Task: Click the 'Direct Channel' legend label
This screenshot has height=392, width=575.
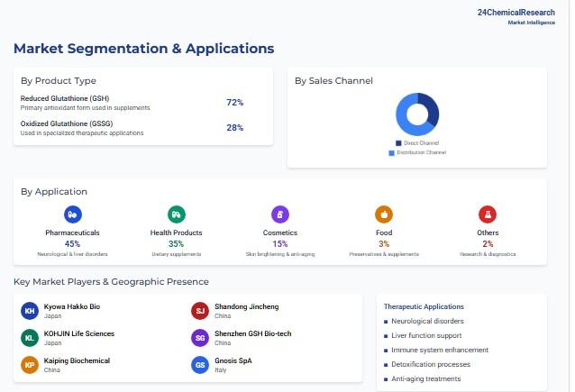Action: [x=422, y=143]
